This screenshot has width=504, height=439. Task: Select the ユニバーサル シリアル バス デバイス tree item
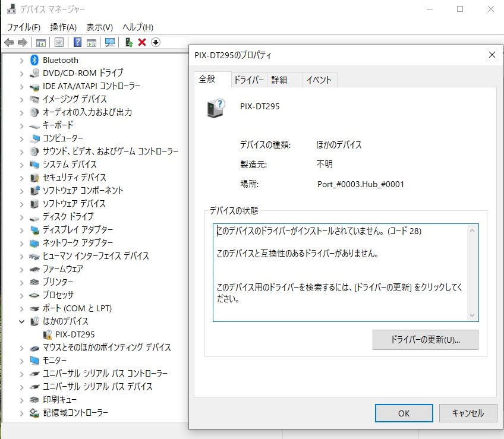click(x=97, y=387)
